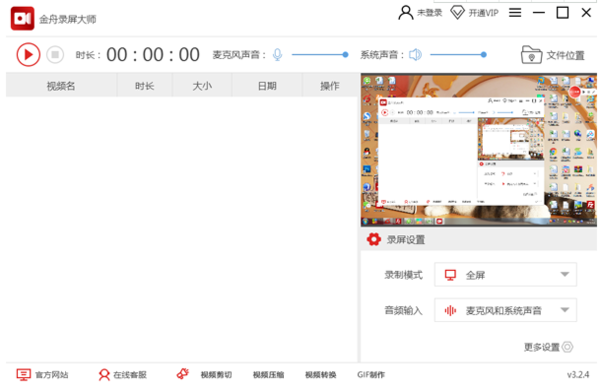Open the 音频输入 dropdown 麦克风和系统声音
Image resolution: width=600 pixels, height=389 pixels.
[x=505, y=310]
